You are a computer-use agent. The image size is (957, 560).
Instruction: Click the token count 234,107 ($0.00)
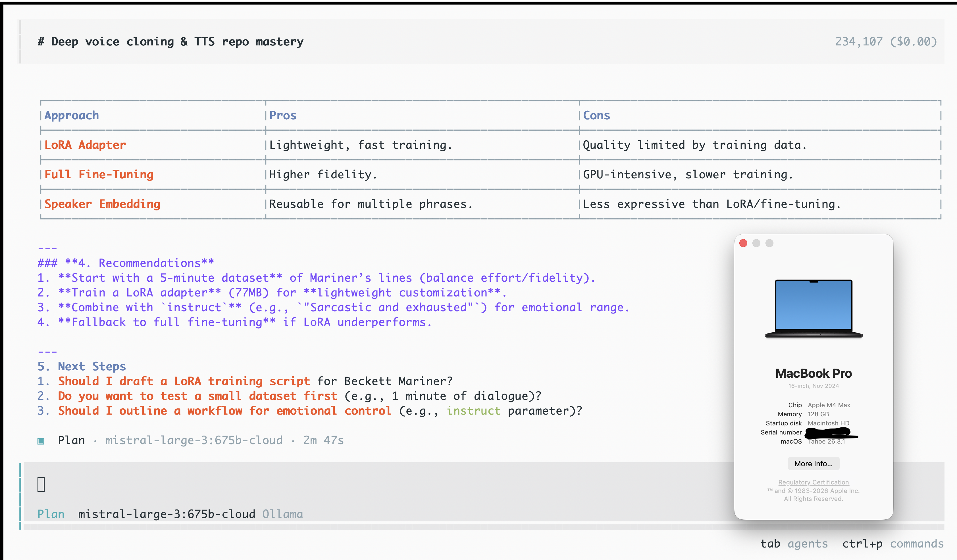[886, 41]
